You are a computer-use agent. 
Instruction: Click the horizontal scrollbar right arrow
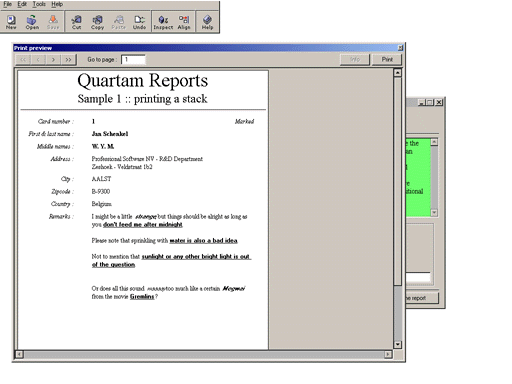click(x=388, y=354)
